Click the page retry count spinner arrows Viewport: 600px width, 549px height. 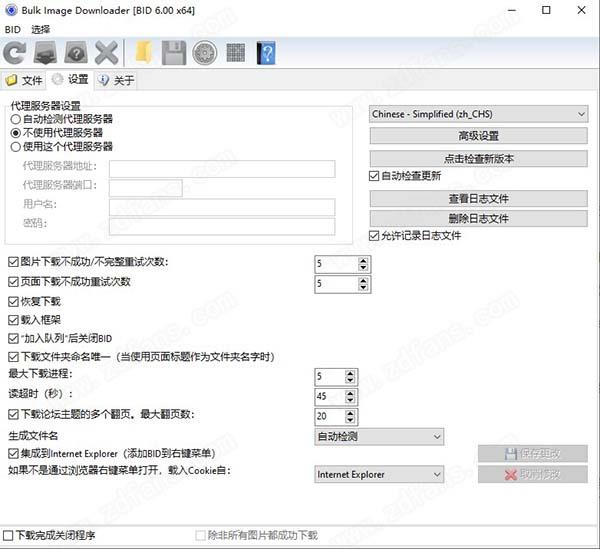363,284
